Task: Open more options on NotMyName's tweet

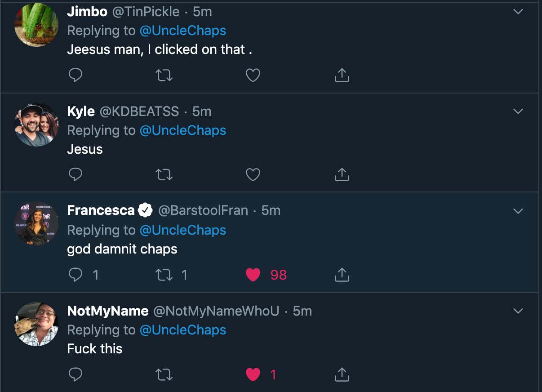Action: coord(518,311)
